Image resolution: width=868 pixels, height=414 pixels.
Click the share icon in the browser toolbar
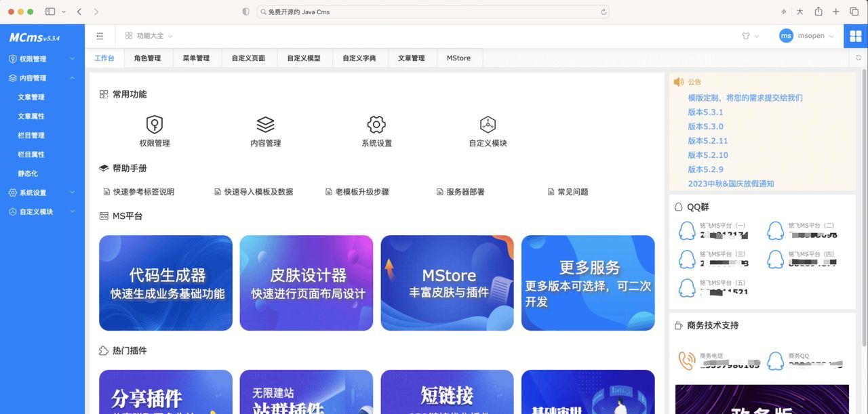click(818, 12)
